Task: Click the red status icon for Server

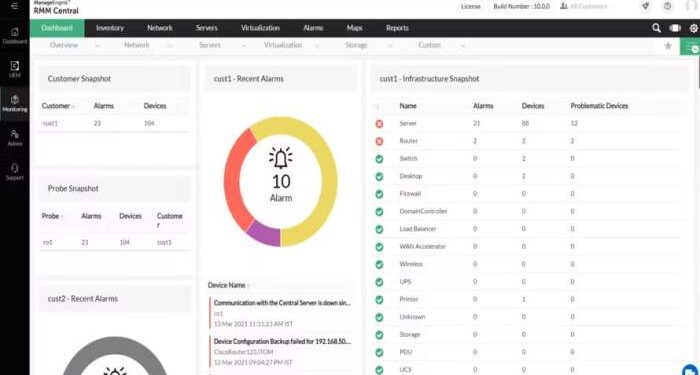Action: pyautogui.click(x=379, y=124)
